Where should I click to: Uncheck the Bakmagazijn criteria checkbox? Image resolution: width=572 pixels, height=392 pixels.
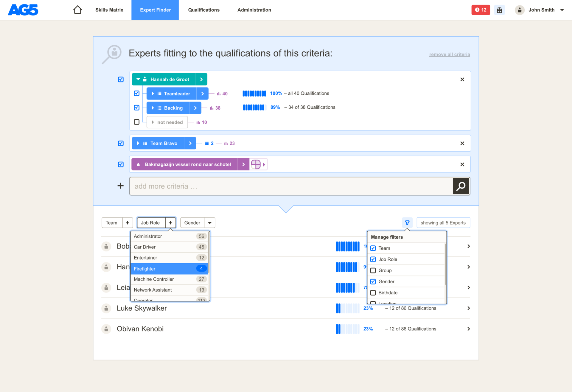pyautogui.click(x=121, y=164)
